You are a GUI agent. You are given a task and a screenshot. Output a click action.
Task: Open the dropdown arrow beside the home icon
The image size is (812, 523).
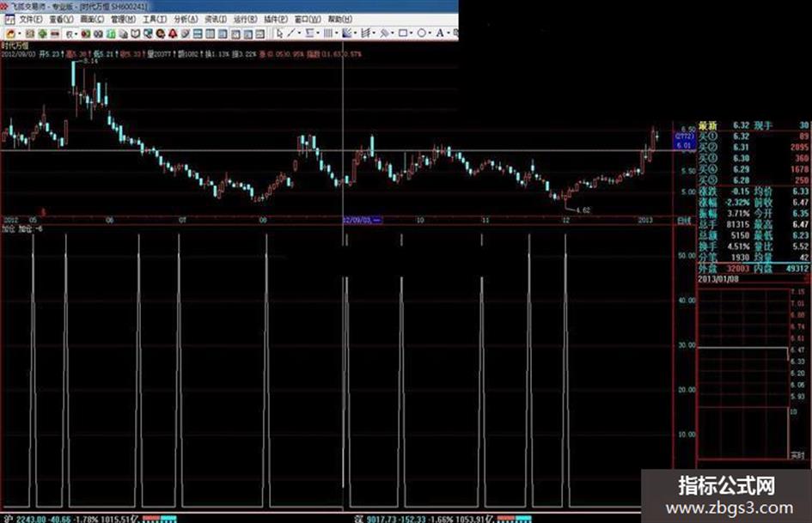20,33
